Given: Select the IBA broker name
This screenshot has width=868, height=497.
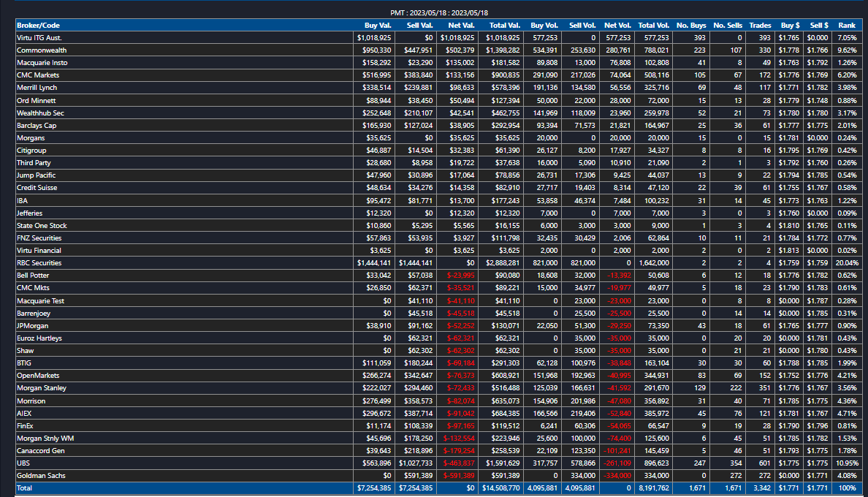Looking at the screenshot, I should [22, 201].
